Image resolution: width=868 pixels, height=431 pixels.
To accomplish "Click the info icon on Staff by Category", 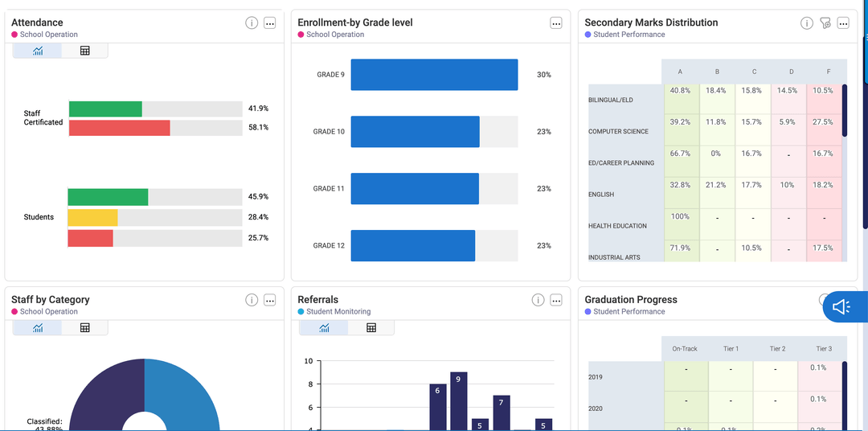I will [252, 300].
